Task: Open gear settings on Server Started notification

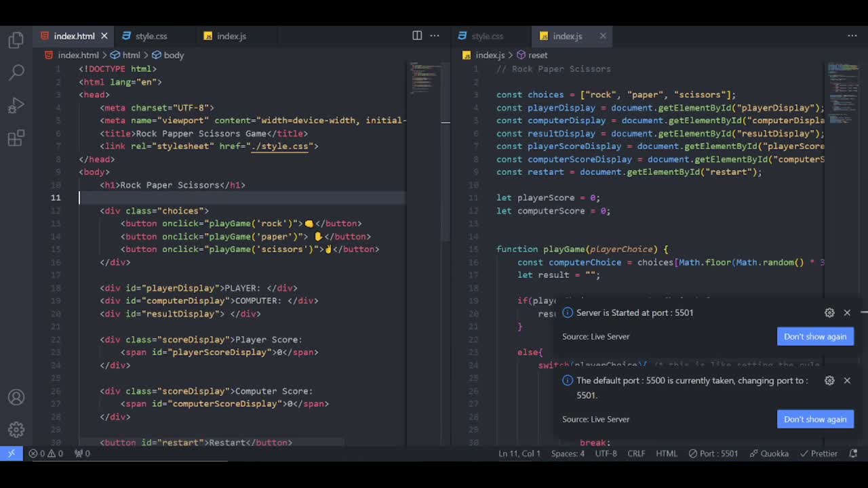Action: tap(829, 312)
